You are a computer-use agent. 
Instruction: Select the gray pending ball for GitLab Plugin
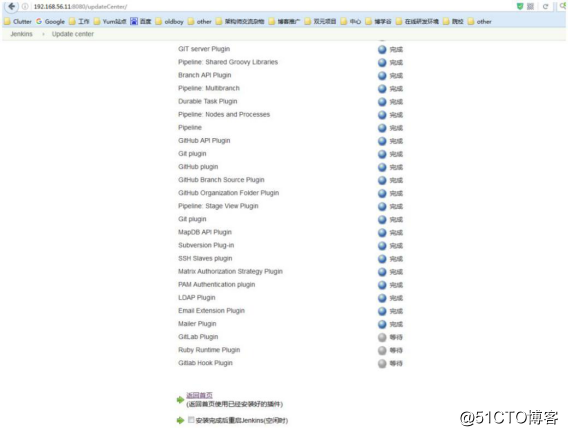tap(382, 337)
